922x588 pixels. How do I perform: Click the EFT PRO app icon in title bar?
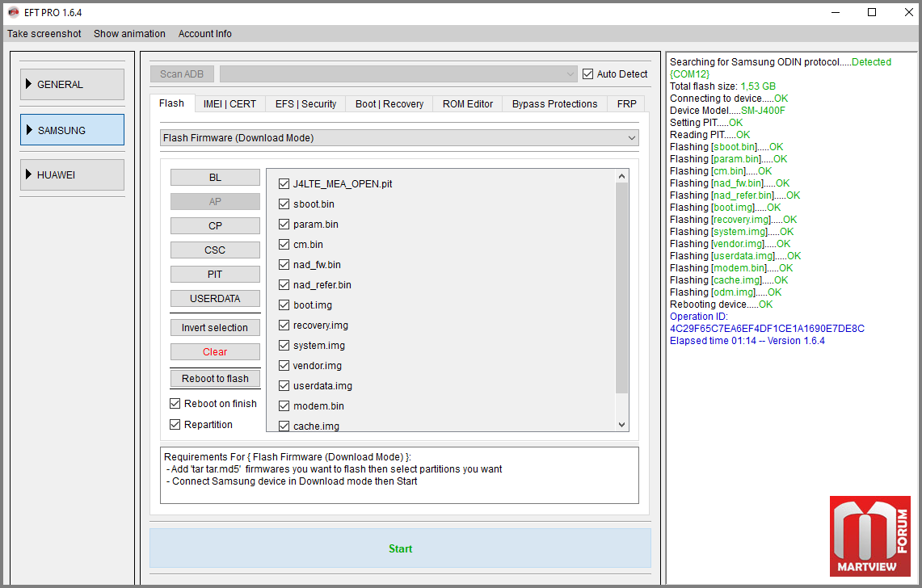tap(13, 12)
